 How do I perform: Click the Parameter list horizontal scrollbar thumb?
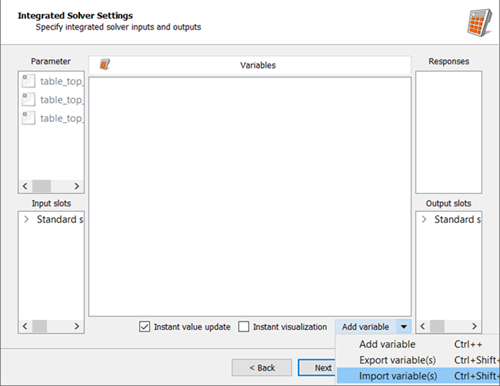(42, 186)
